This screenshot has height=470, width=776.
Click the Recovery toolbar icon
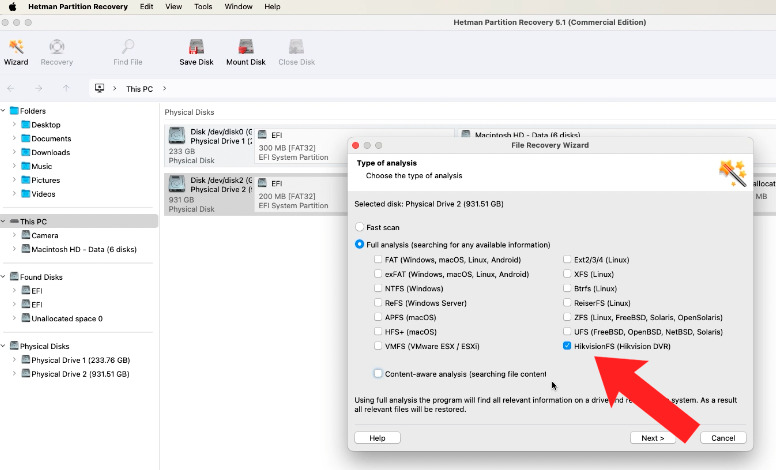[56, 53]
